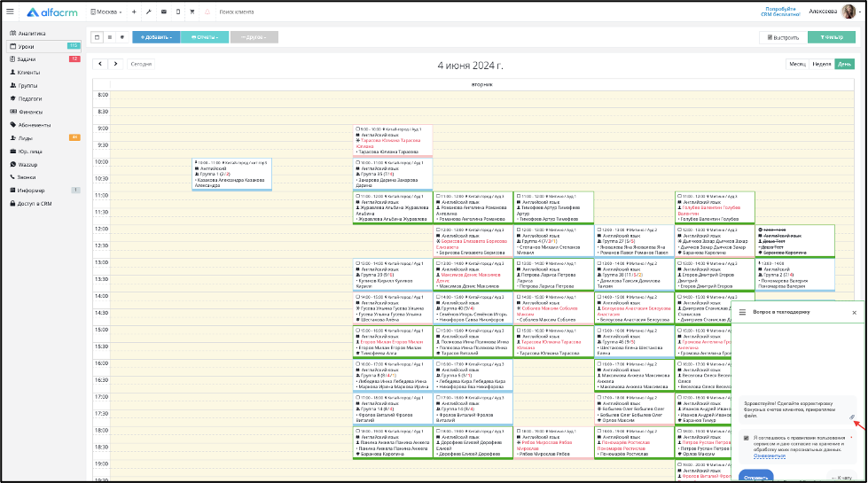
Task: Click the К чату button
Action: [841, 477]
